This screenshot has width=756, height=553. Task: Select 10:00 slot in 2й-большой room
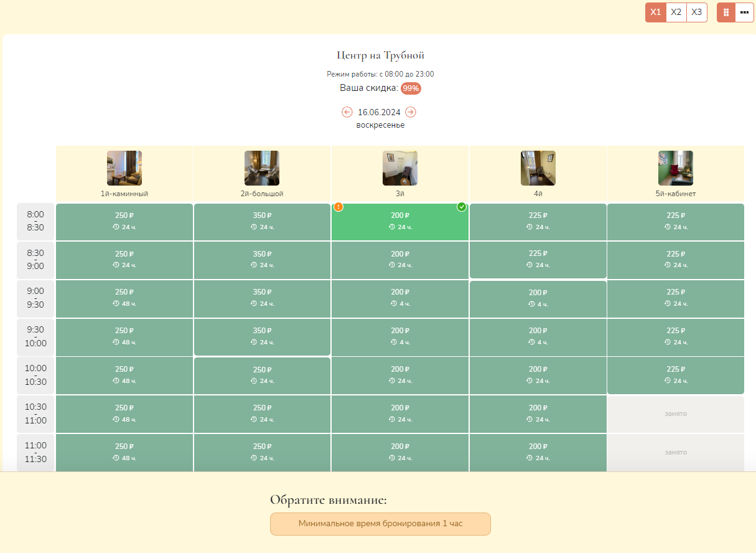(262, 376)
